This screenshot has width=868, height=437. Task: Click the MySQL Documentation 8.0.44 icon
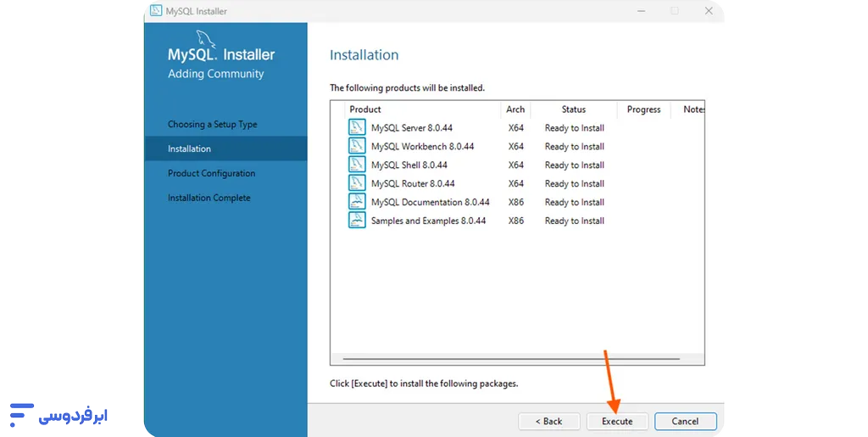tap(356, 202)
